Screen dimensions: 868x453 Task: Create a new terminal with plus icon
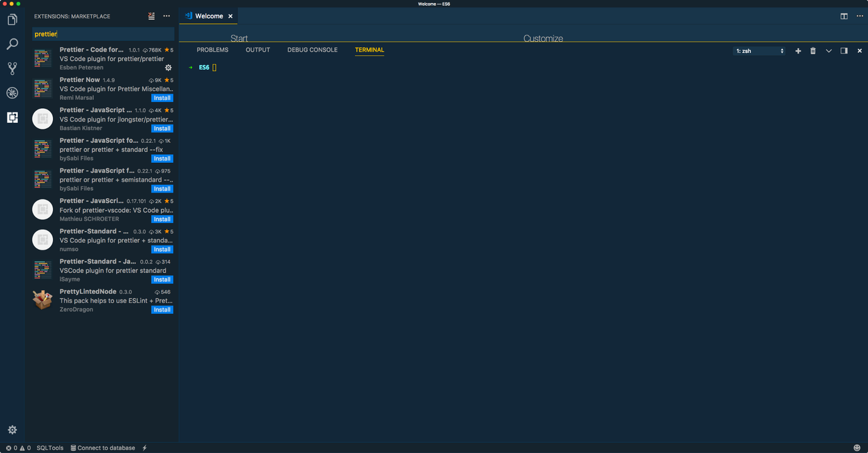(x=798, y=51)
